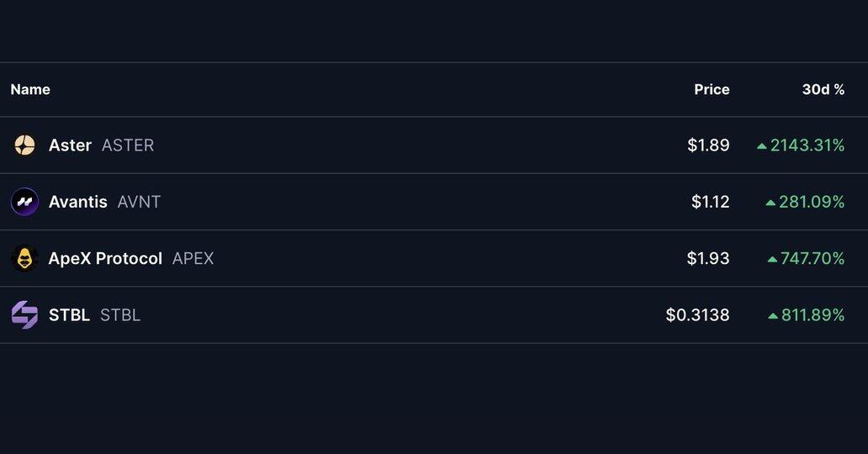Click the Aster price $1.89
The width and height of the screenshot is (868, 454).
click(708, 145)
